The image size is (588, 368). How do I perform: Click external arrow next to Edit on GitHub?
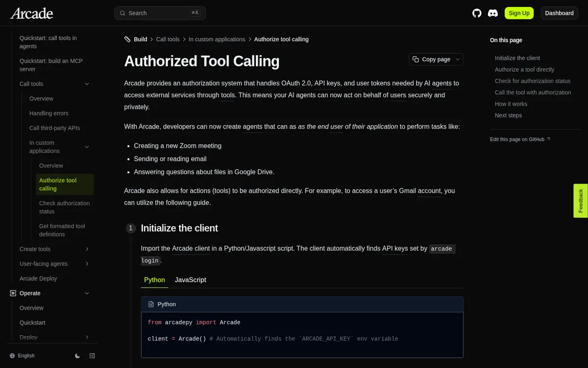[x=548, y=139]
